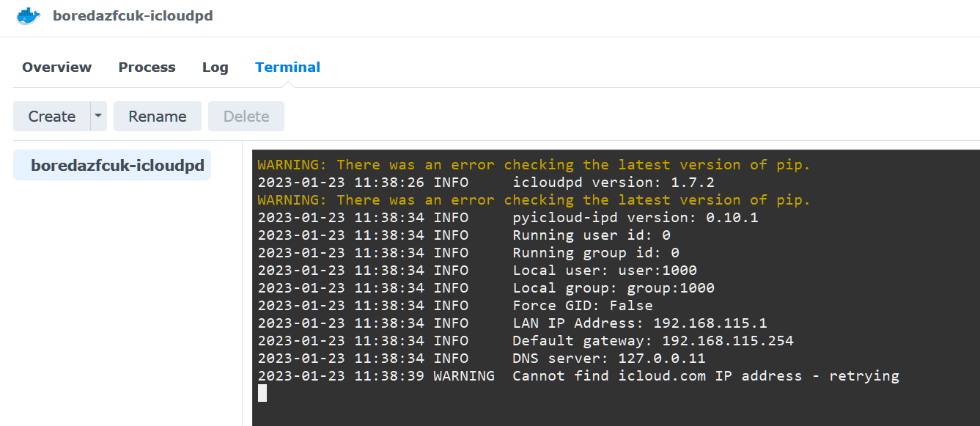Click the Delete button
980x426 pixels.
(x=246, y=116)
